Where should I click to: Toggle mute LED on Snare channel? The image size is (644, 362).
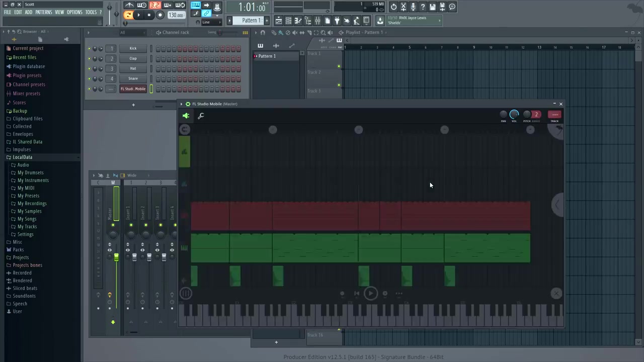click(x=89, y=79)
